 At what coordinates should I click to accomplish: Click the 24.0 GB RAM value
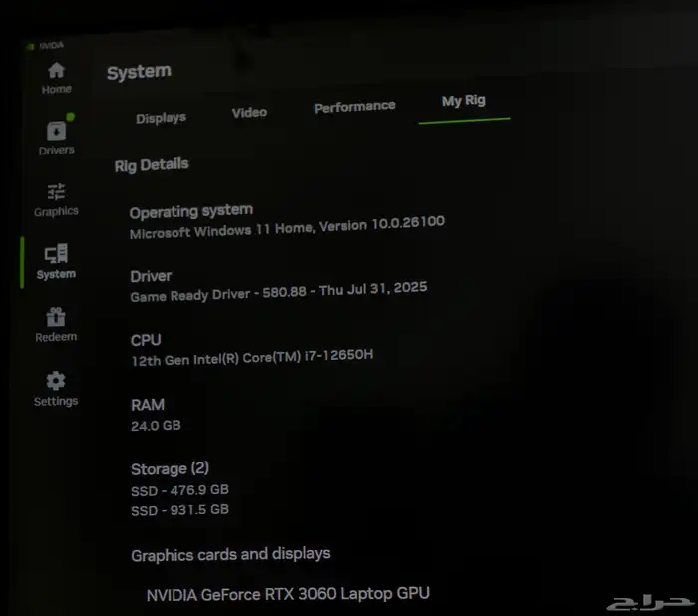156,425
